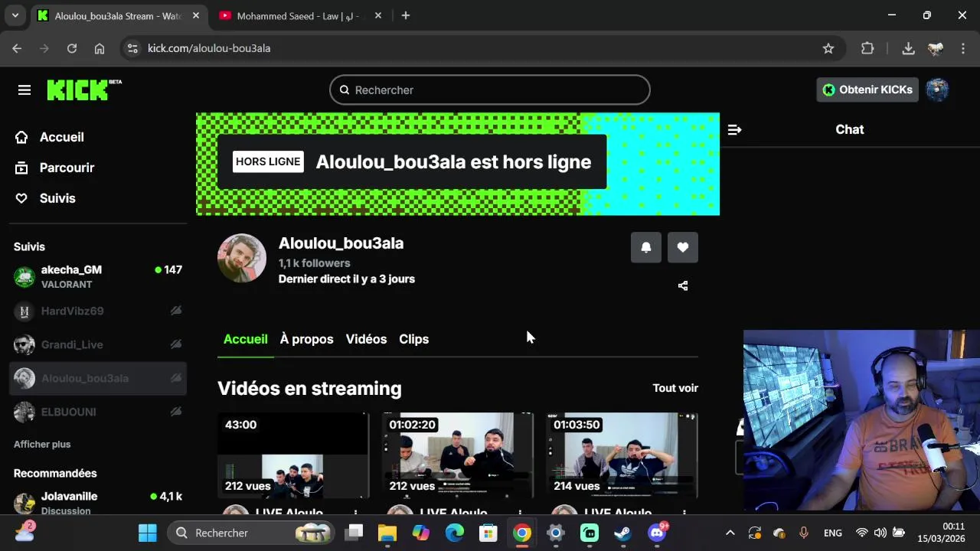The width and height of the screenshot is (980, 551).
Task: Click the KICK logo
Action: click(83, 90)
